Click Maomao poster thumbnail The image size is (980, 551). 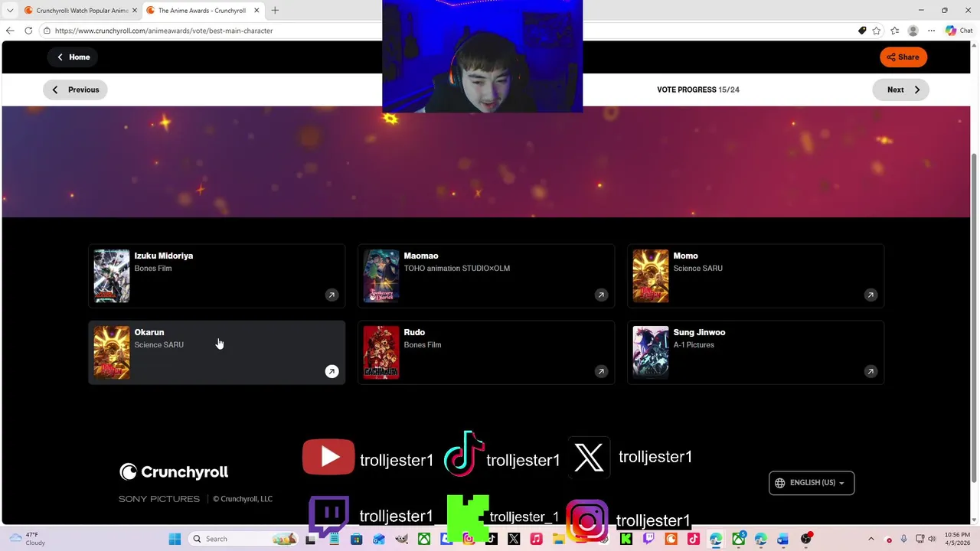381,275
